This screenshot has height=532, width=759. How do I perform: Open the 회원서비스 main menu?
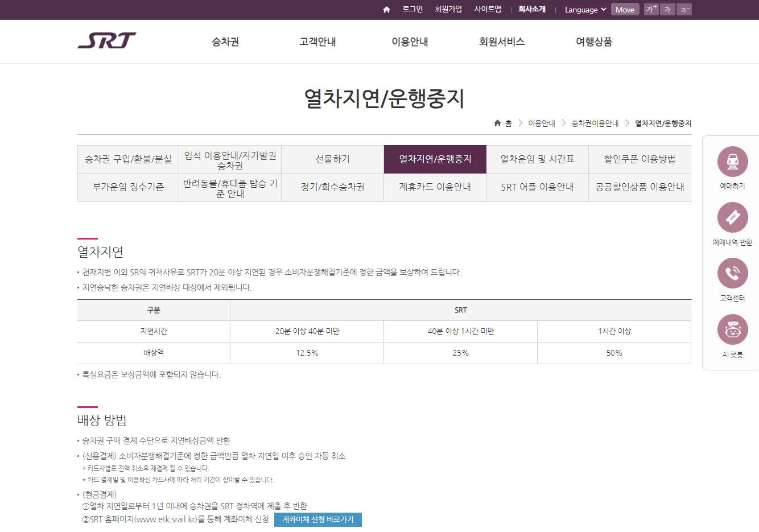tap(502, 42)
